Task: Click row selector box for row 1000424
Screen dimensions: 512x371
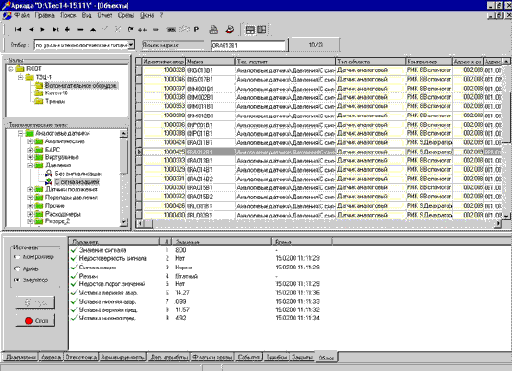Action: click(139, 142)
